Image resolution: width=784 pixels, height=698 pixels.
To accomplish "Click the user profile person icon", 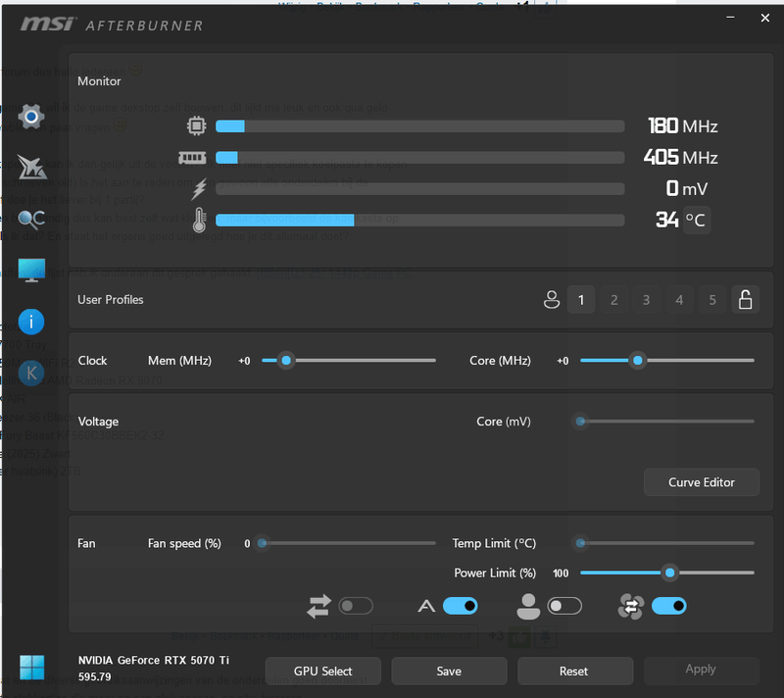I will tap(552, 300).
